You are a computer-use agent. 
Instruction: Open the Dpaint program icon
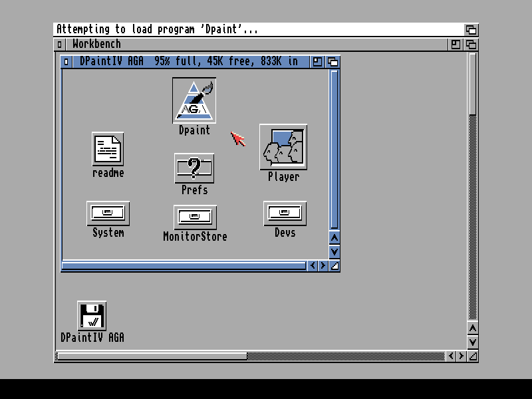click(x=194, y=100)
